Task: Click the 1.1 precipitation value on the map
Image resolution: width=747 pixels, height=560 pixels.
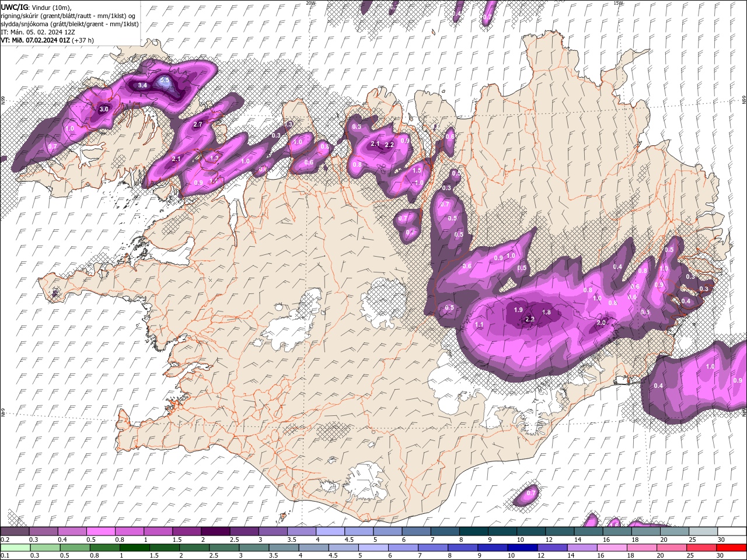Action: point(480,324)
